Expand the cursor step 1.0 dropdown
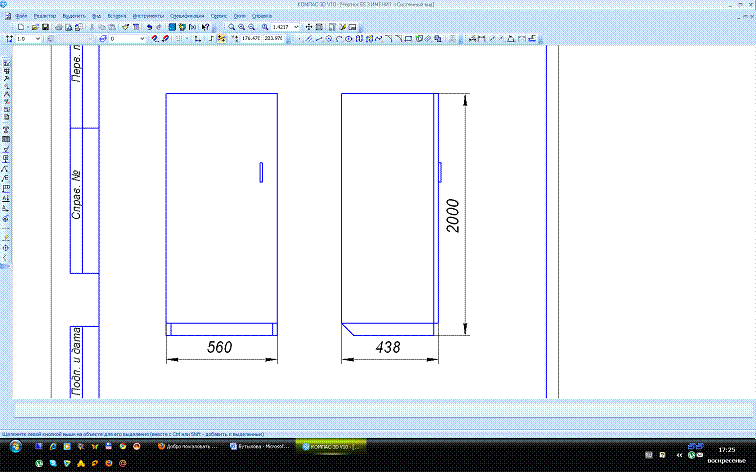This screenshot has width=756, height=472. pyautogui.click(x=38, y=39)
